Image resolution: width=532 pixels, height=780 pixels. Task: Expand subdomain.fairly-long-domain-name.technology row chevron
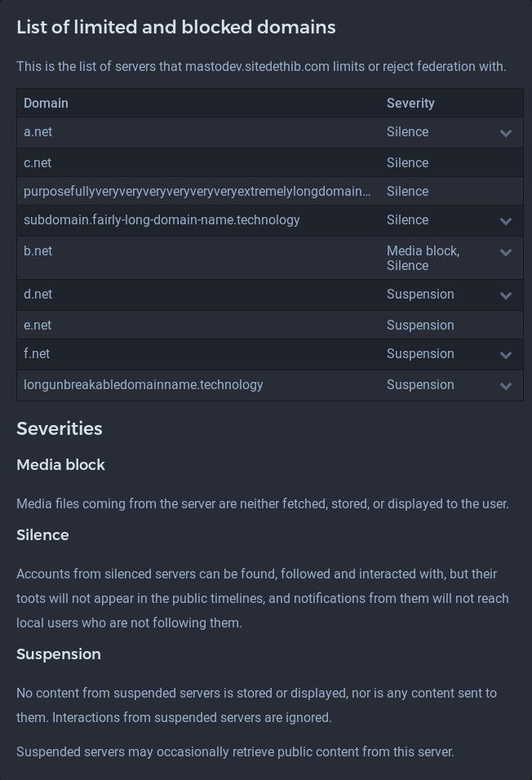click(506, 221)
